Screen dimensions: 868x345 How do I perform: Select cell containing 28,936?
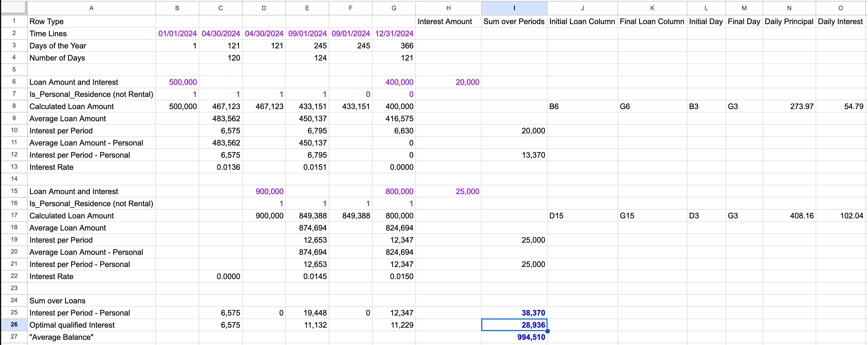pos(514,325)
